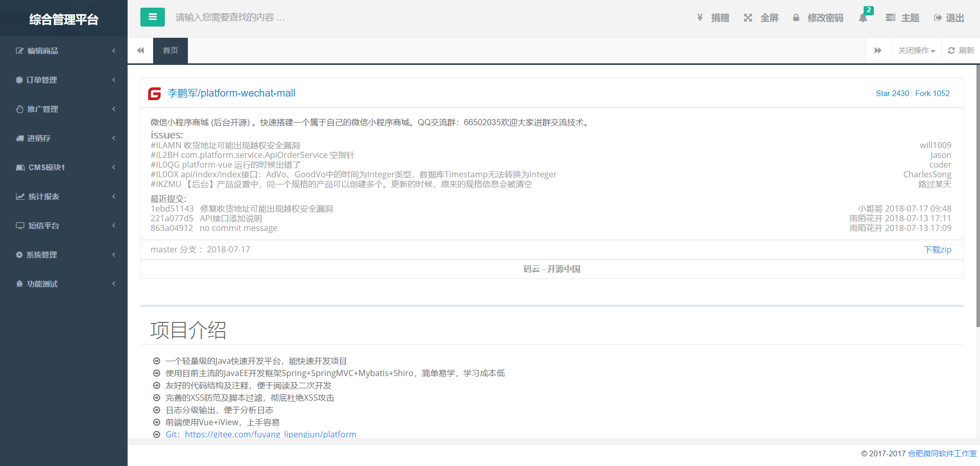Click the logout arrow icon
Image resolution: width=980 pixels, height=466 pixels.
pos(938,18)
